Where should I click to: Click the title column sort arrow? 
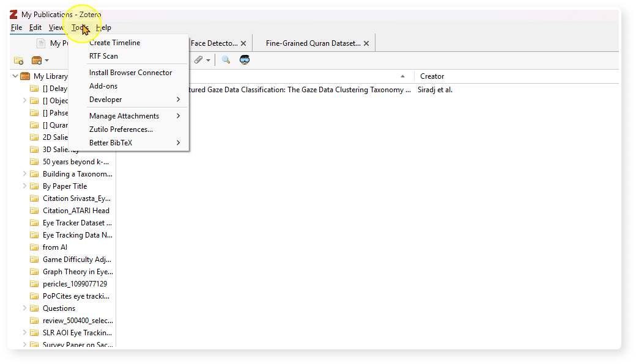pos(402,76)
